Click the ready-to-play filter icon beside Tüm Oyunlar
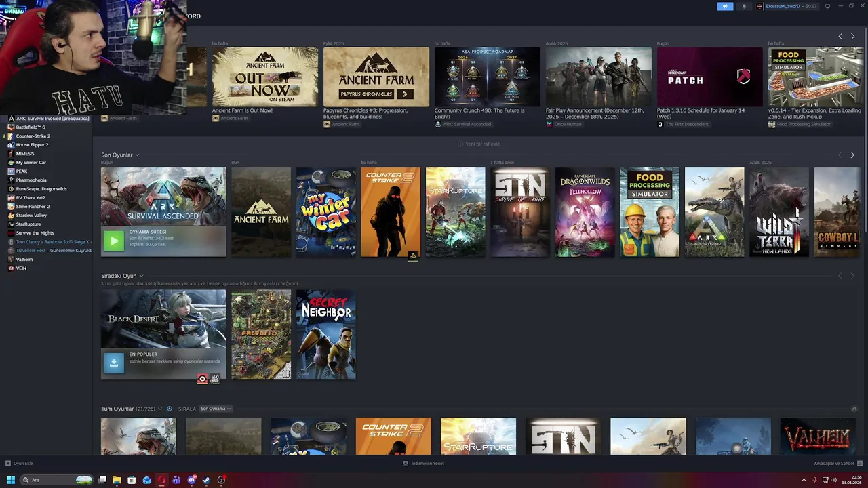This screenshot has width=868, height=488. click(169, 409)
